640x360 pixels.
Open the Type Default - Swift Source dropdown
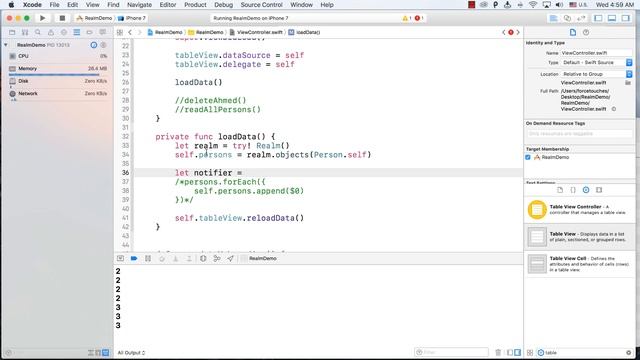[x=597, y=62]
